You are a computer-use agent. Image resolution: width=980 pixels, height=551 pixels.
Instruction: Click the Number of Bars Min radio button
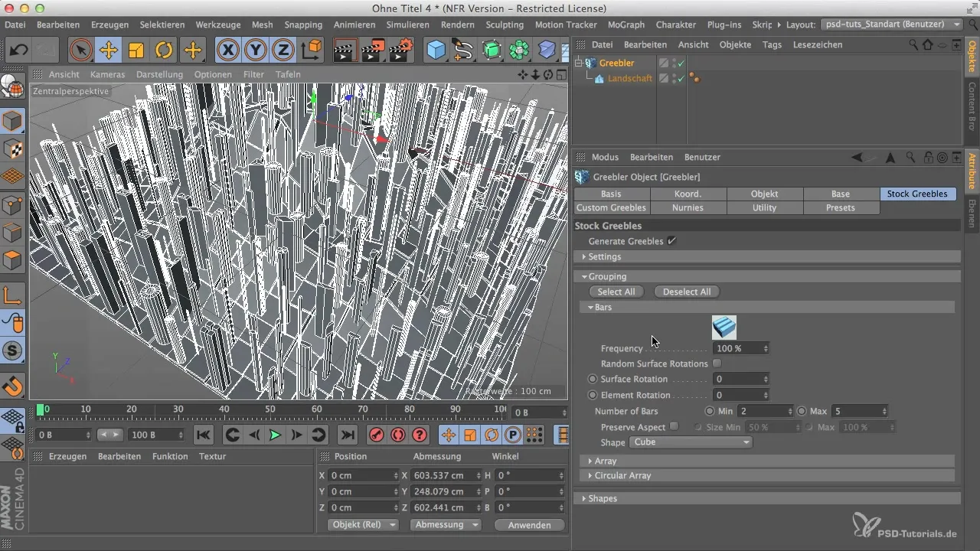(x=710, y=411)
